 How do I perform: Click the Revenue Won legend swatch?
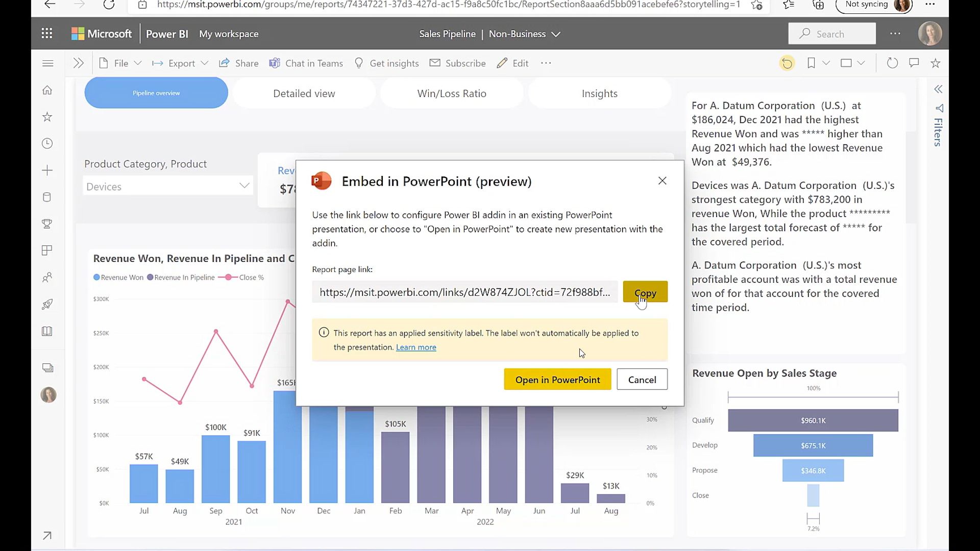[96, 278]
